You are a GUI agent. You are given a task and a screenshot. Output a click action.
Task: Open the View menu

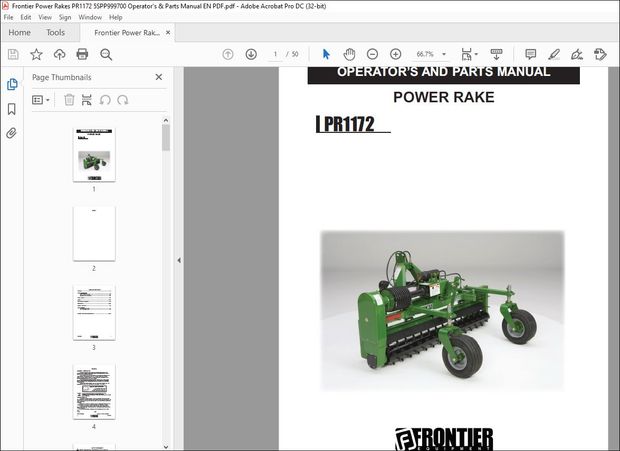point(45,17)
